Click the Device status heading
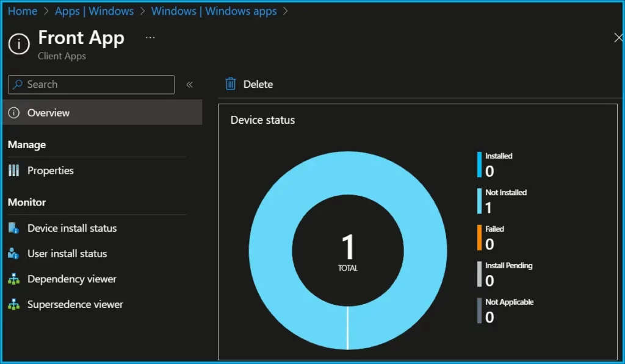625x364 pixels. click(x=262, y=120)
